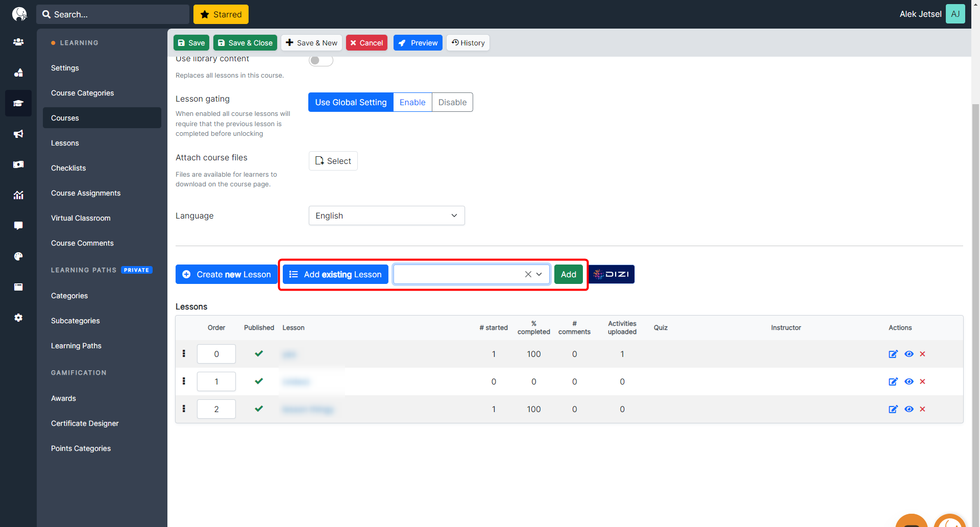Click the graduation cap Learning sidebar icon
The height and width of the screenshot is (527, 980).
[x=18, y=103]
